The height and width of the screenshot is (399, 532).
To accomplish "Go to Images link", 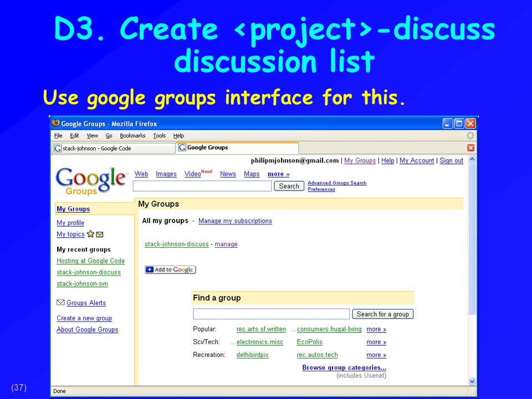I will (166, 173).
